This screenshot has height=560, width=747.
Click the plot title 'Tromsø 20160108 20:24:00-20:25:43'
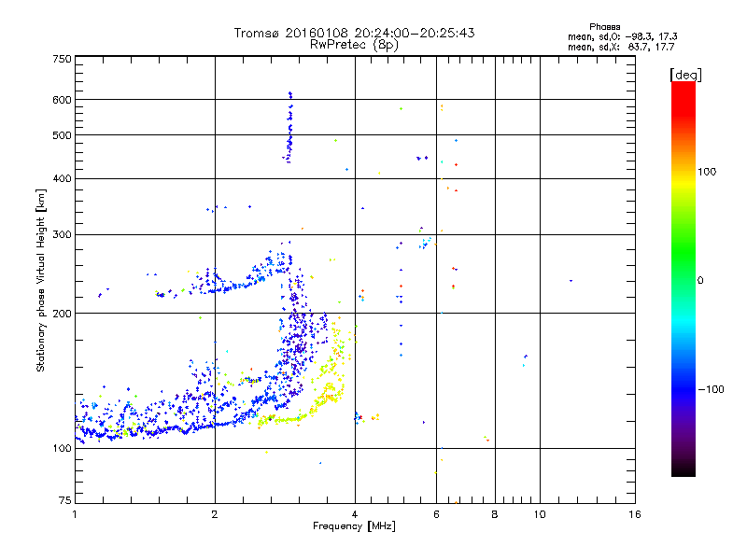tap(354, 33)
